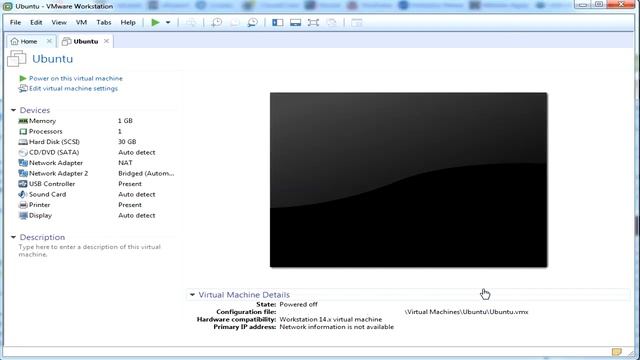The image size is (640, 360).
Task: Click the black VM console preview
Action: click(x=409, y=180)
